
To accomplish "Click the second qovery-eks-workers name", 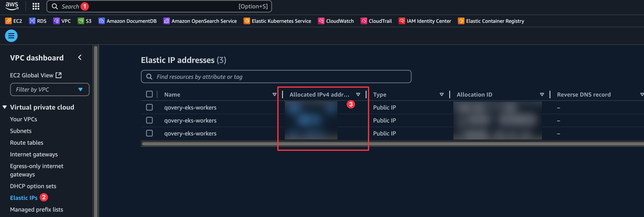I will pyautogui.click(x=190, y=120).
